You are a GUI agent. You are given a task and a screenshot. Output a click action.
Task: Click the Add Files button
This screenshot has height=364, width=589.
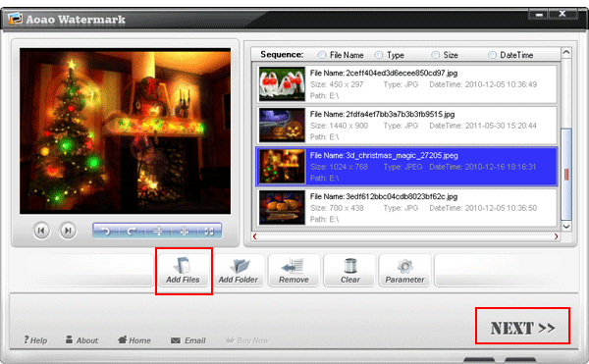tap(184, 270)
